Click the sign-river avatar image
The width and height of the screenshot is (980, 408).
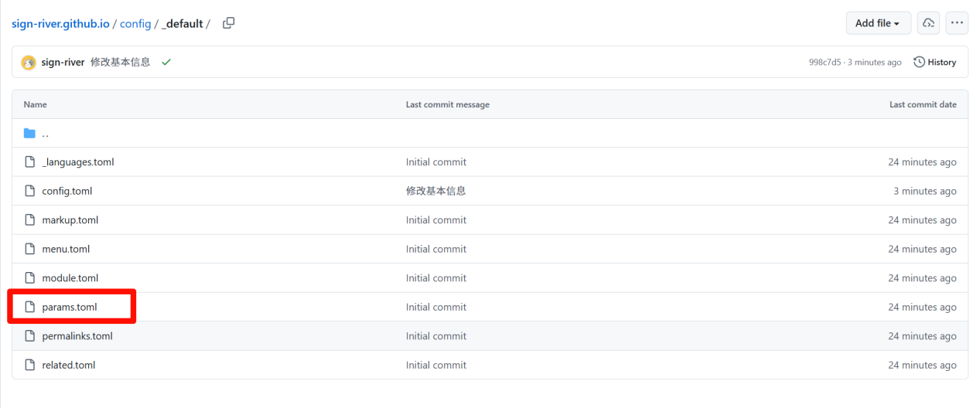29,63
